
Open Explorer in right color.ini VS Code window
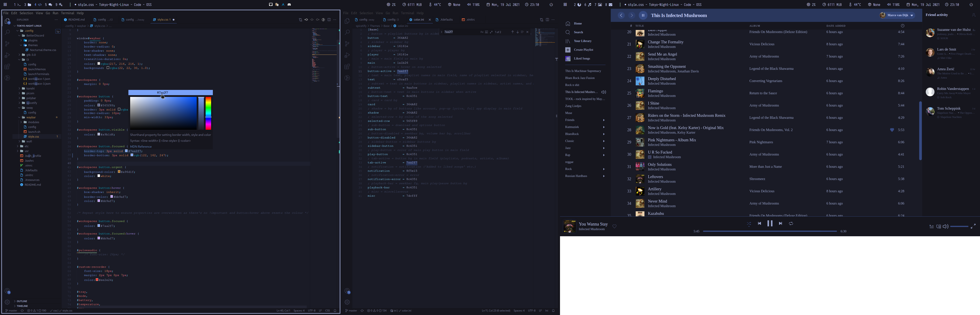[x=347, y=21]
